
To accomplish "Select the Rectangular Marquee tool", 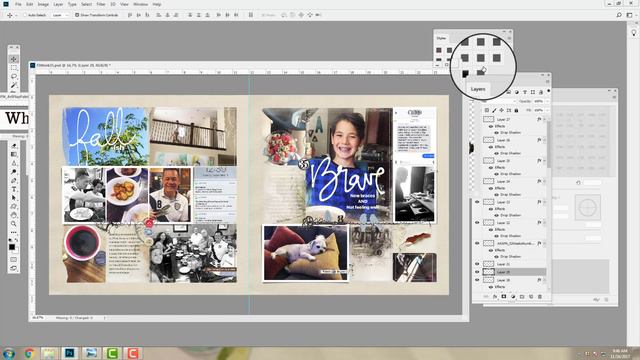I will pyautogui.click(x=13, y=68).
